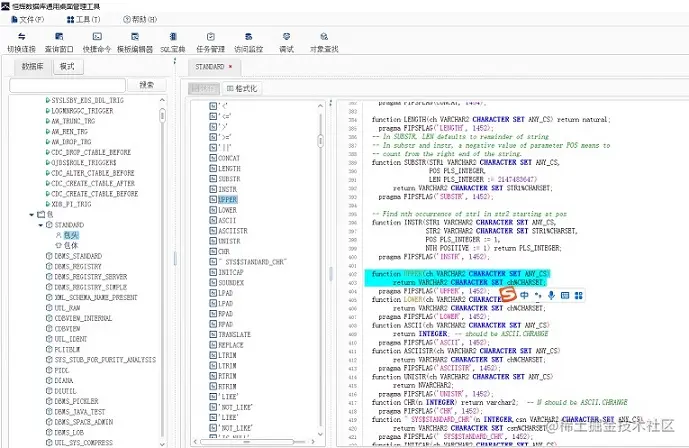Select the DIANA package in tree

pos(64,380)
